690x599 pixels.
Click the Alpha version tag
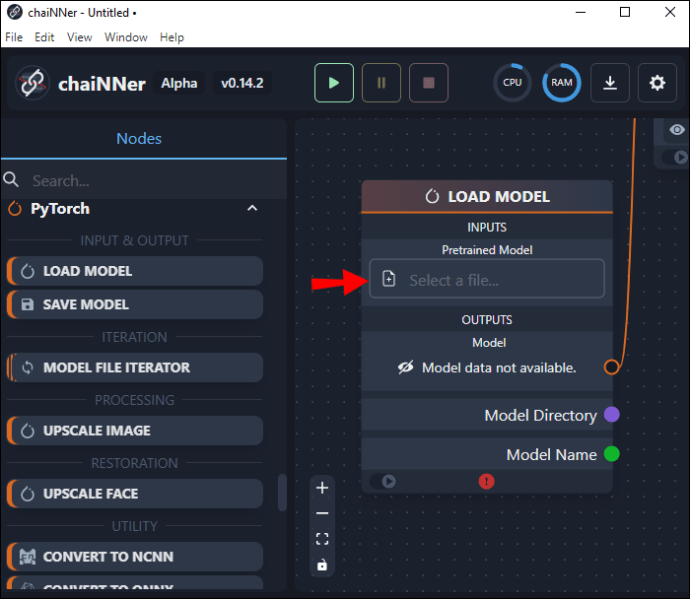pyautogui.click(x=179, y=83)
